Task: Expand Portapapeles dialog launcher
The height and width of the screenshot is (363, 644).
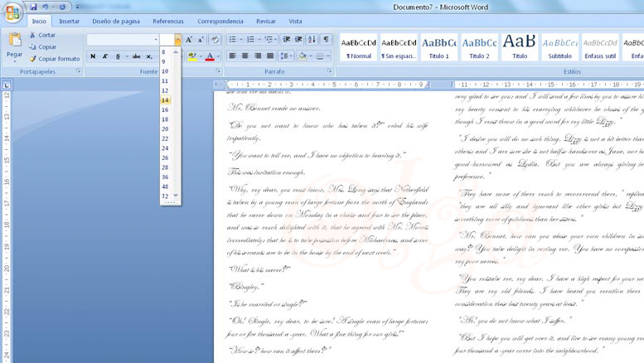Action: click(x=79, y=71)
